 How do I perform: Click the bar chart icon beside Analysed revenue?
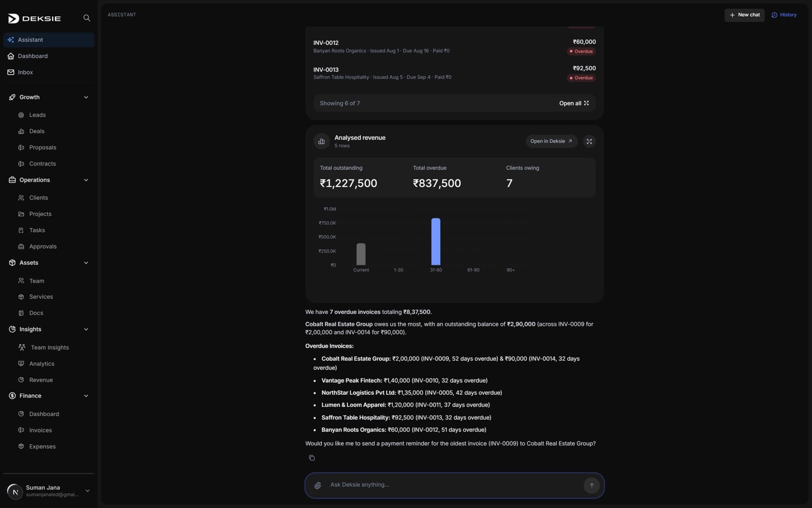(x=321, y=141)
